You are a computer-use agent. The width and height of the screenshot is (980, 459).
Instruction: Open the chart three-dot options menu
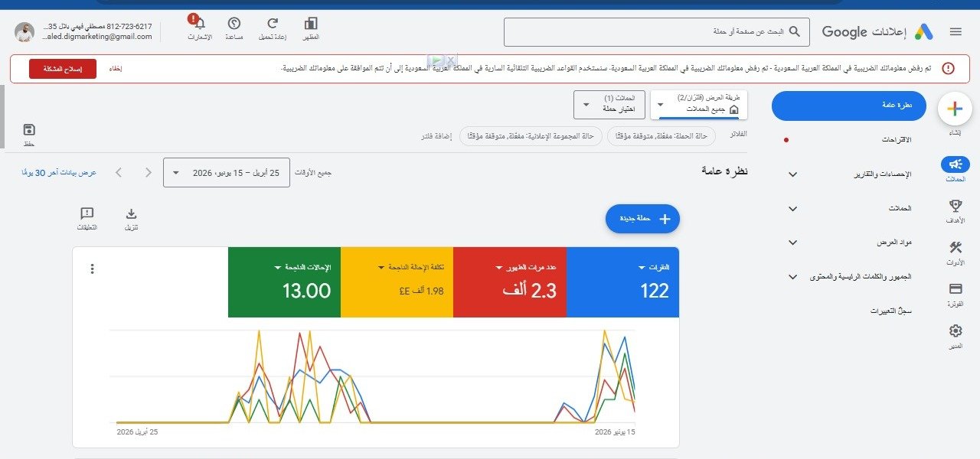[x=93, y=269]
